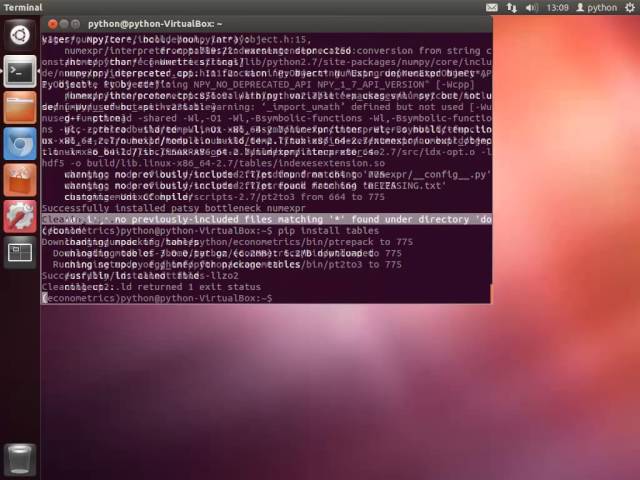Click the 'pip install tables' command text
This screenshot has height=480, width=640.
pyautogui.click(x=329, y=231)
